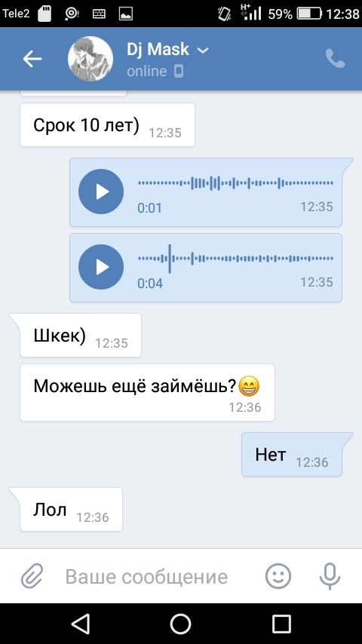
Task: Tap the Dj Mask chat title
Action: (x=158, y=50)
